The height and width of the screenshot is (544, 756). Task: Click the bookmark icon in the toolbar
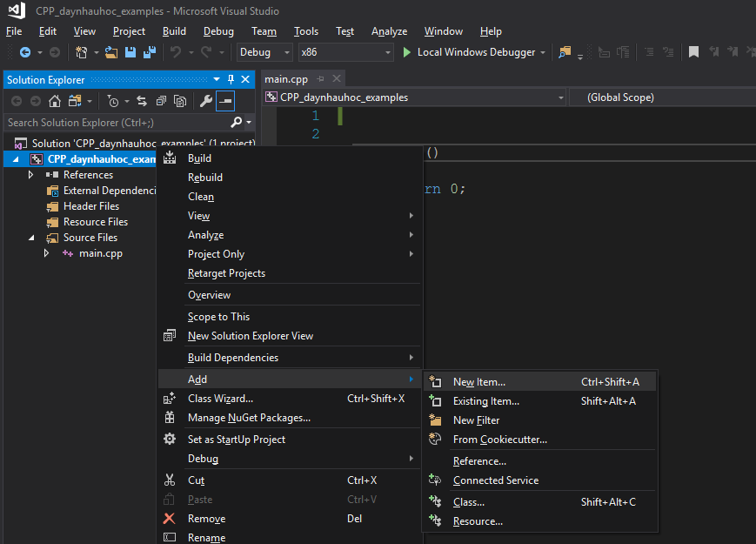693,52
